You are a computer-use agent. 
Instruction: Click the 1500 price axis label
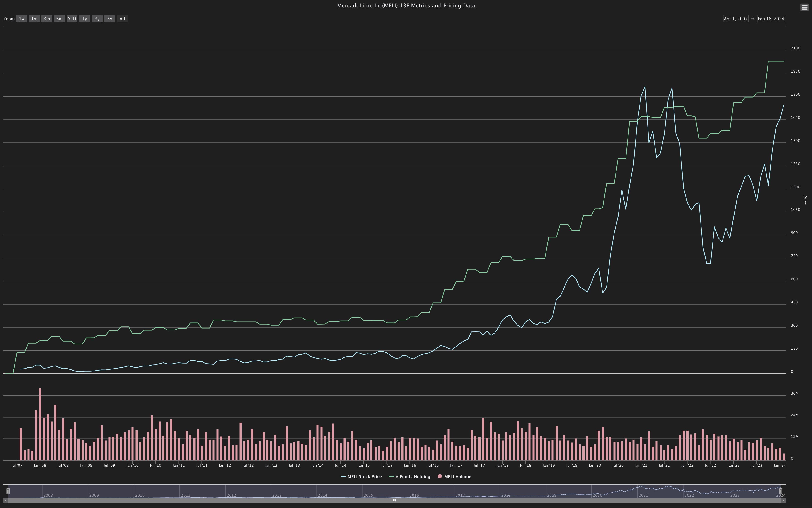point(795,141)
